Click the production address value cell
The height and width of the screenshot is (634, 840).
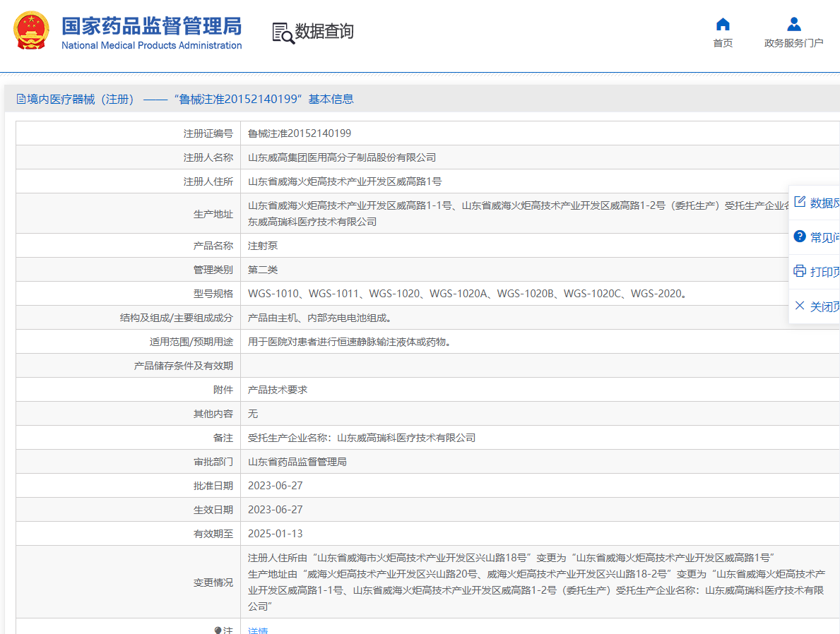(540, 214)
